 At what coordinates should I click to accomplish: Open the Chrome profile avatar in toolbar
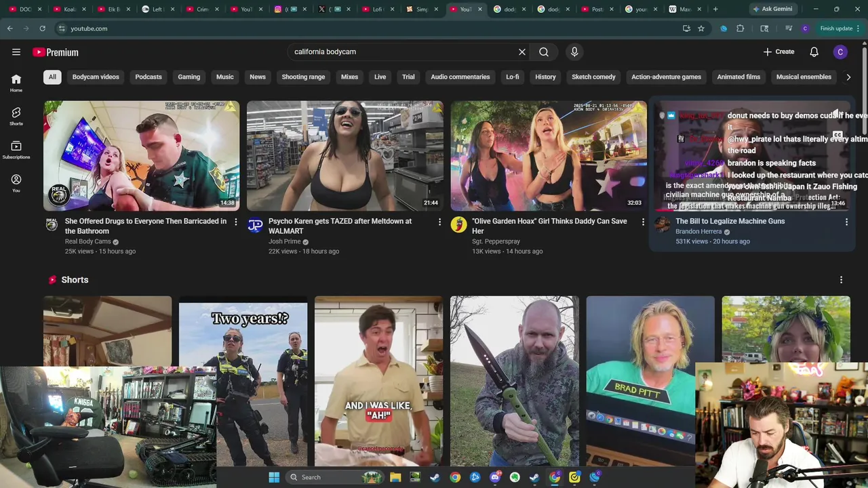pos(805,28)
